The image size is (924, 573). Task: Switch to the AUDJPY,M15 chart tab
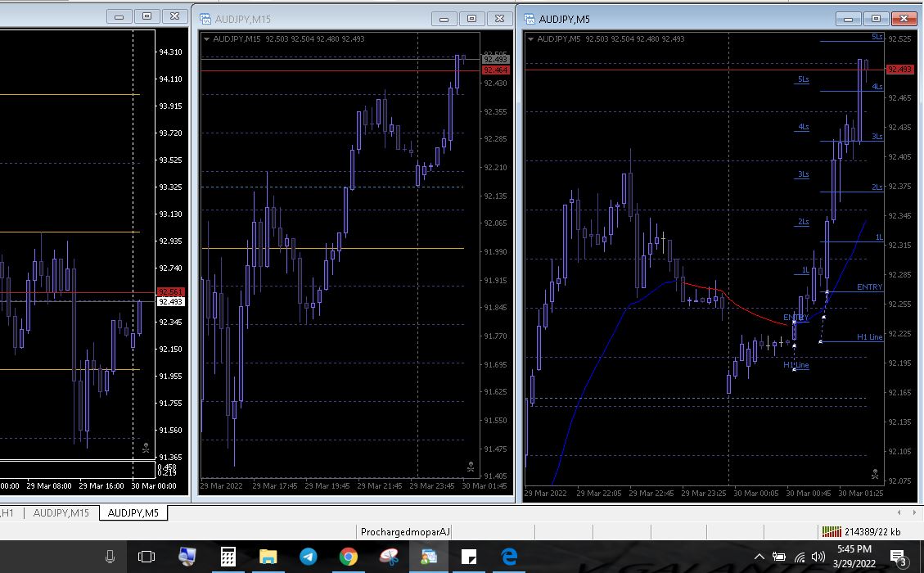click(x=61, y=513)
